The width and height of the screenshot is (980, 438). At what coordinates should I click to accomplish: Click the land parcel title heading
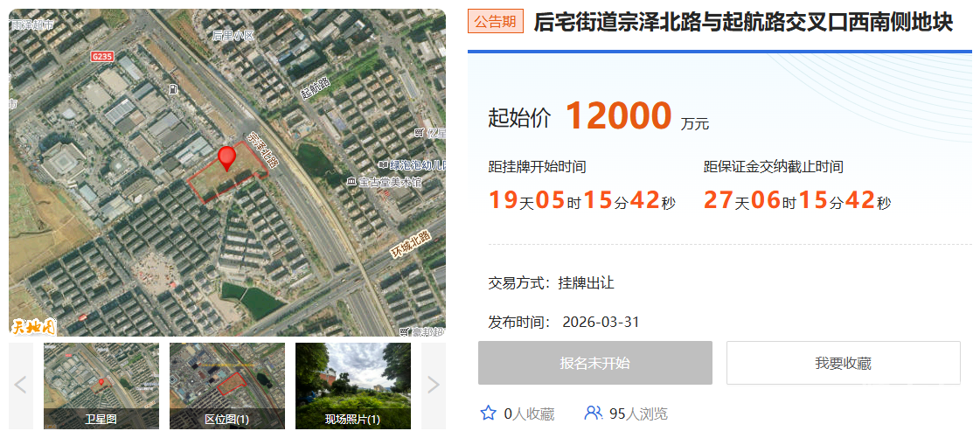pos(743,22)
